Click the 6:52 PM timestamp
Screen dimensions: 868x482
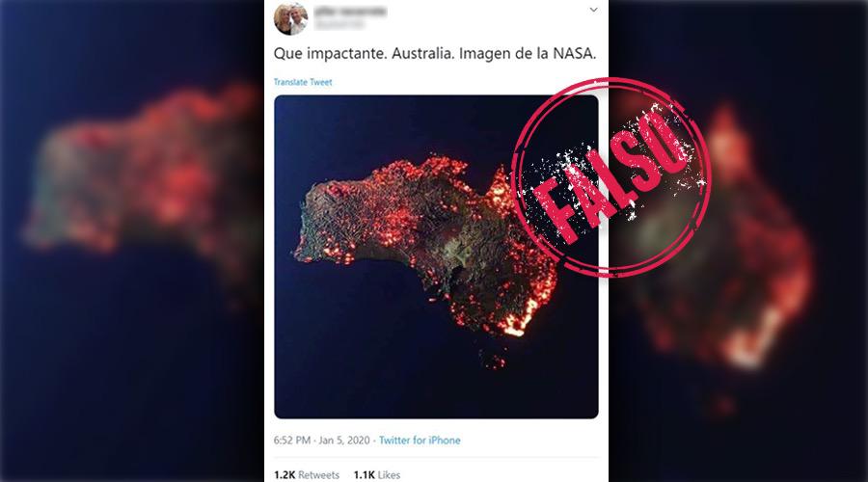[292, 441]
